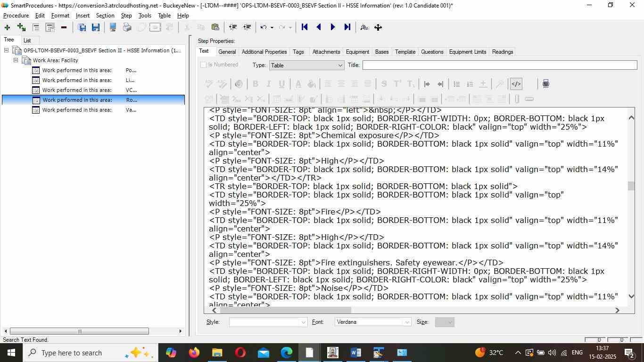Click the red minus delete icon
644x362 pixels.
[x=64, y=27]
